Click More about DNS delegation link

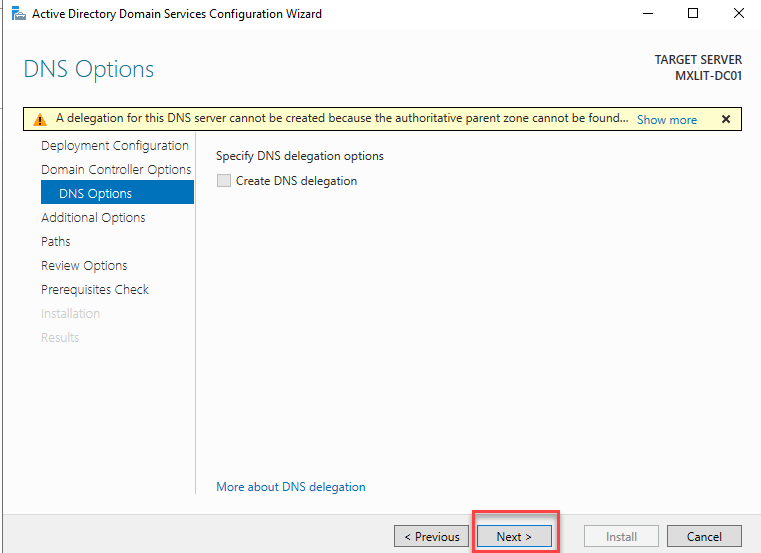290,487
